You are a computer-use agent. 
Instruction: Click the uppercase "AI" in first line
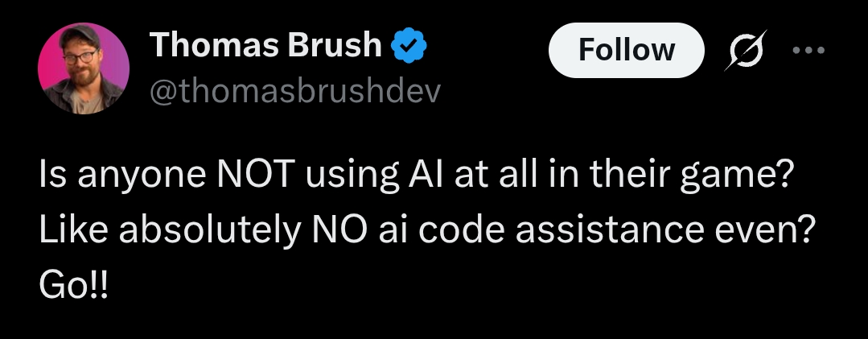[425, 174]
